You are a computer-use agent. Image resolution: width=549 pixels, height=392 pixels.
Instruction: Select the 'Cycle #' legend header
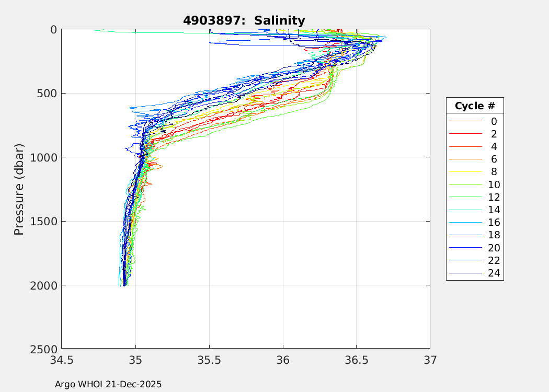[x=475, y=106]
